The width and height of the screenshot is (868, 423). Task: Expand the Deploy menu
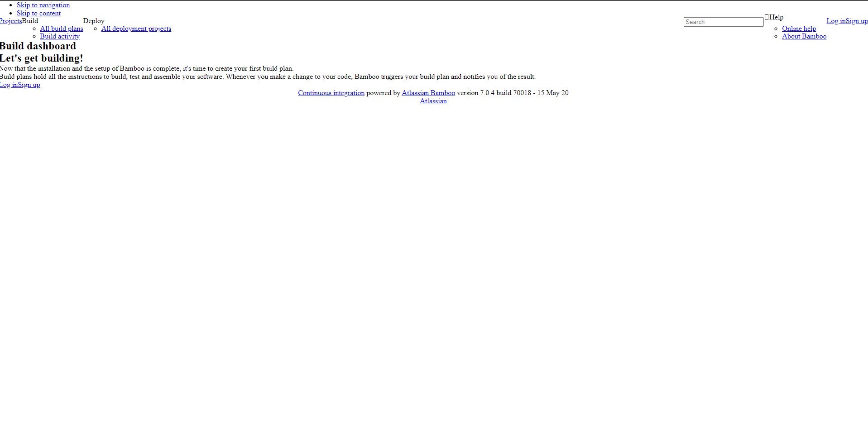click(94, 21)
